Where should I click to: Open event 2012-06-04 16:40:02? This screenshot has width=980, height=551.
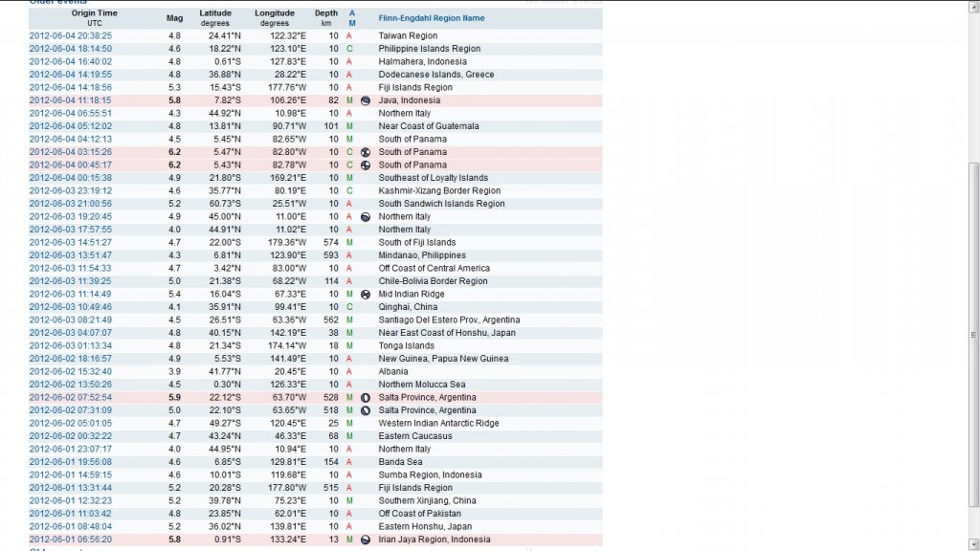(x=71, y=62)
